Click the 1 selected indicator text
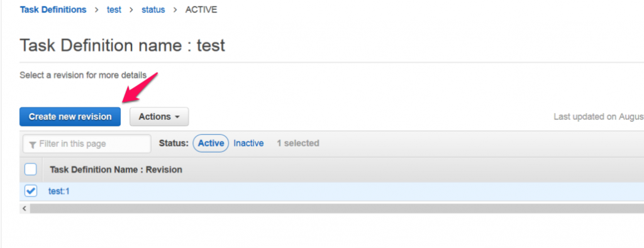 297,144
